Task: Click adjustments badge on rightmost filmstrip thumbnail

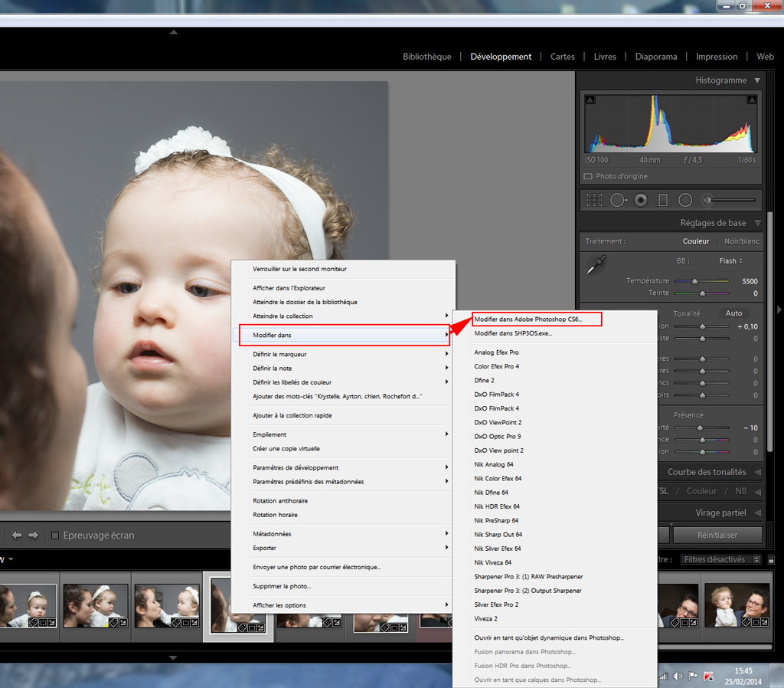Action: click(764, 622)
